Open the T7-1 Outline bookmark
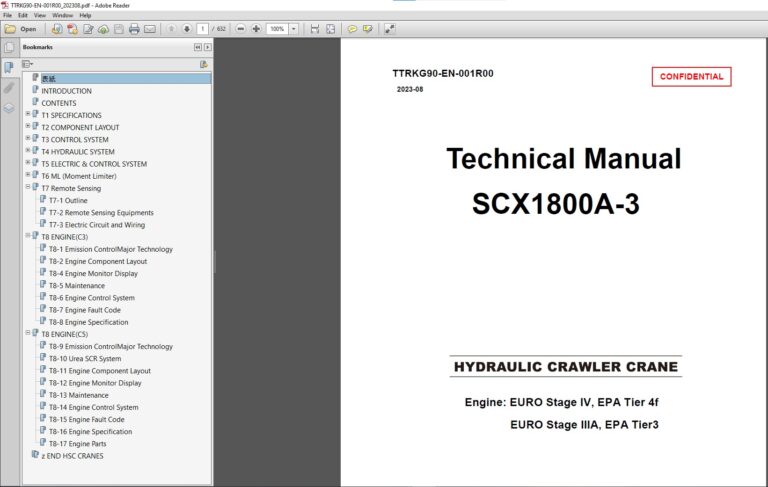 coord(68,200)
